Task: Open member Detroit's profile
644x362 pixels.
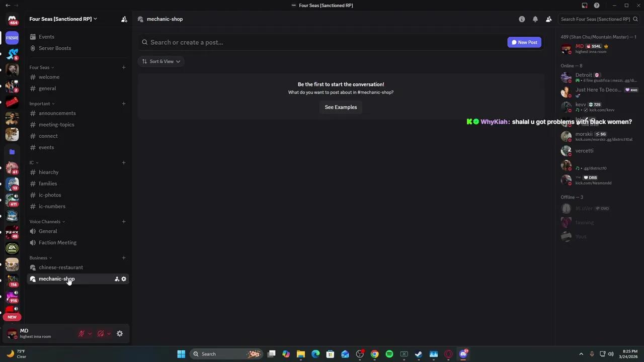Action: (x=599, y=77)
